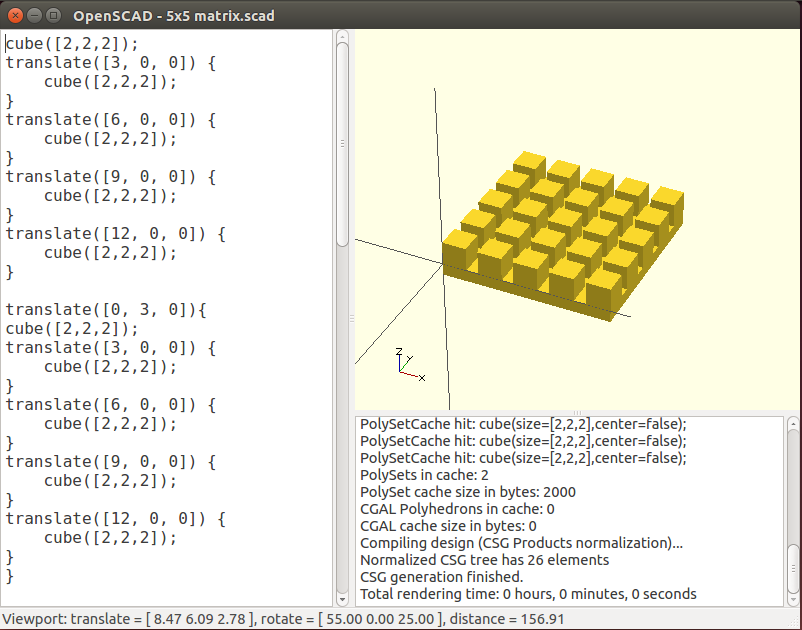The width and height of the screenshot is (802, 630).
Task: Click 'CSG generation finished.' console line
Action: pyautogui.click(x=441, y=577)
